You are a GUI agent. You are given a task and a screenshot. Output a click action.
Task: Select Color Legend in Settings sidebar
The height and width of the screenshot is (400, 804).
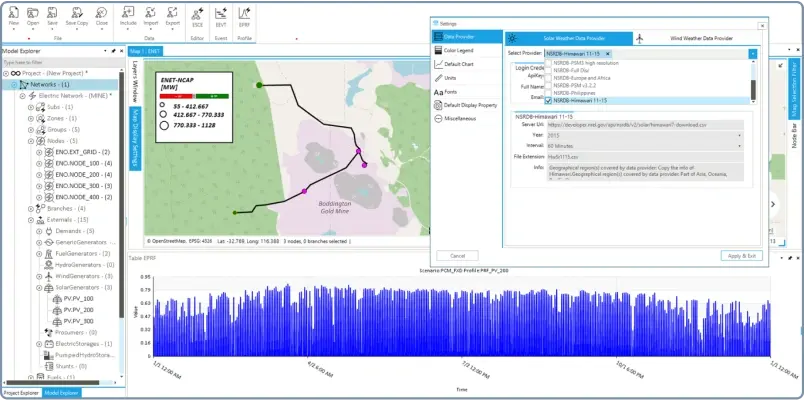pyautogui.click(x=458, y=50)
